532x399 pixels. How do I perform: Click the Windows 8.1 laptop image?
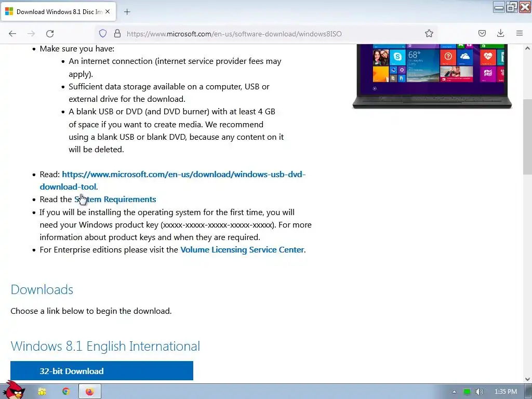pos(432,76)
